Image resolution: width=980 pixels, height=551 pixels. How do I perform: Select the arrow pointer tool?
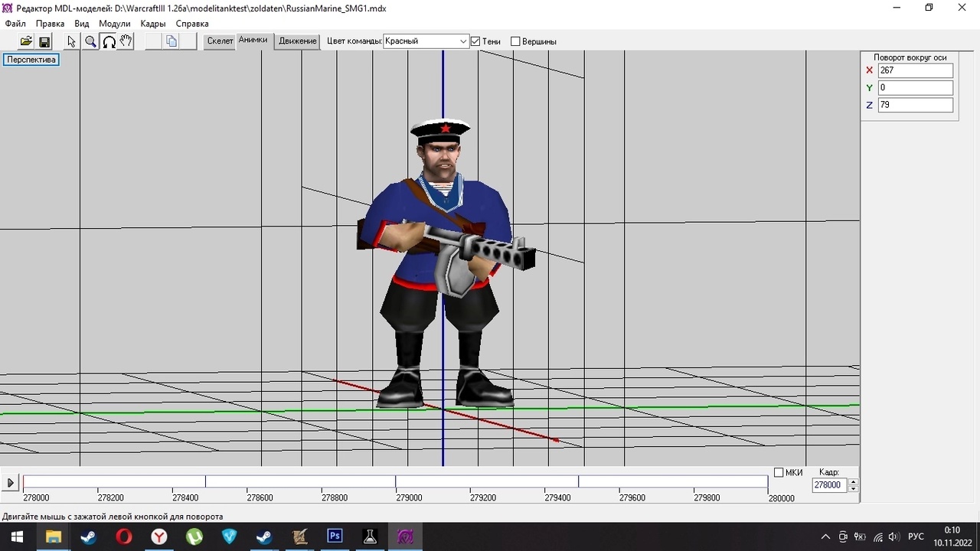click(x=71, y=41)
